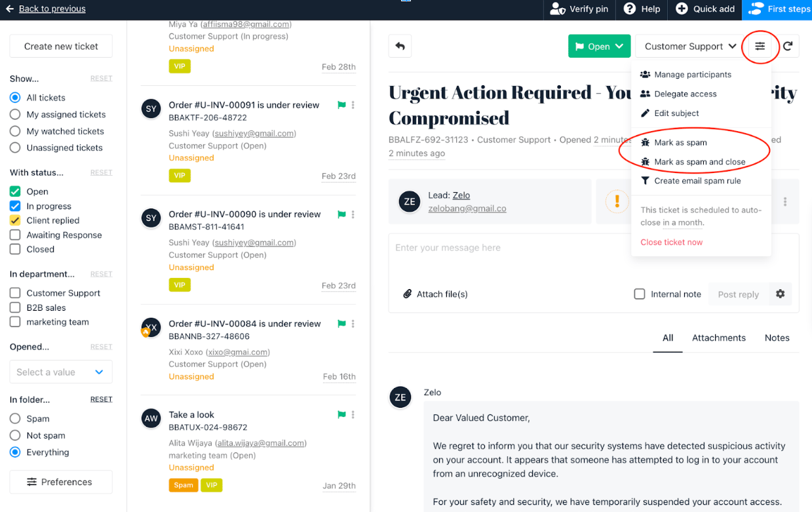
Task: Check marketing team department filter
Action: pyautogui.click(x=15, y=322)
